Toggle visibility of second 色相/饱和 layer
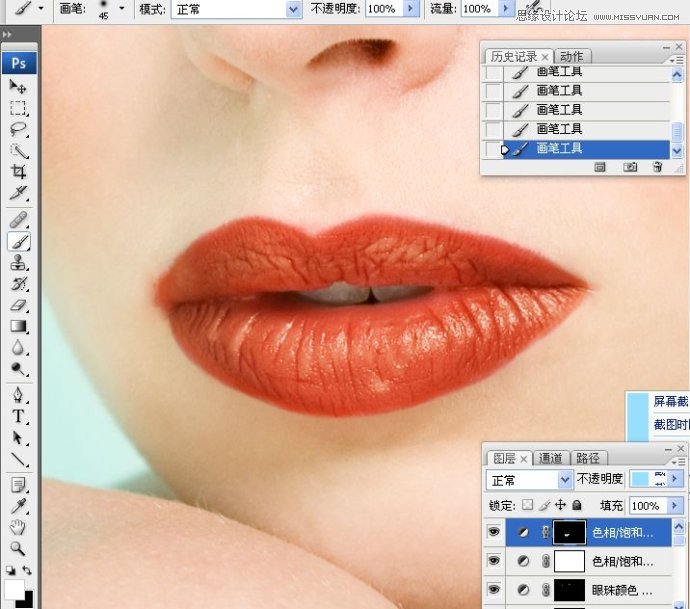The image size is (690, 609). pos(494,561)
